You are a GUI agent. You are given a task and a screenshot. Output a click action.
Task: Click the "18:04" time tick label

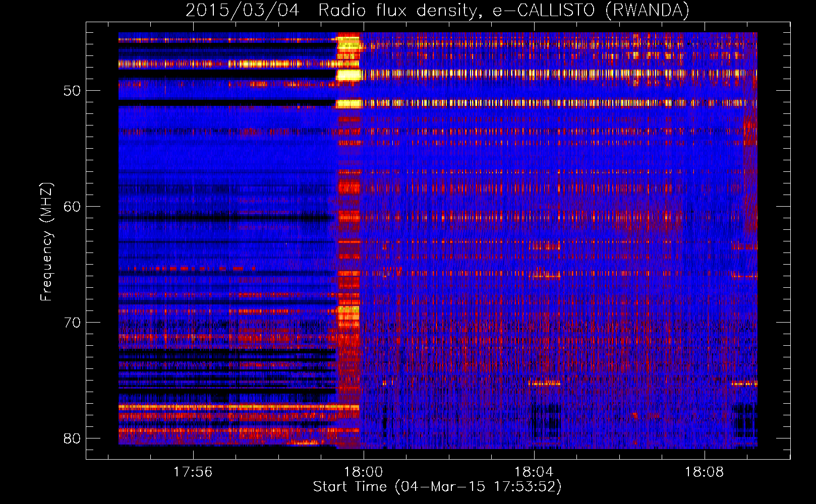pyautogui.click(x=534, y=472)
